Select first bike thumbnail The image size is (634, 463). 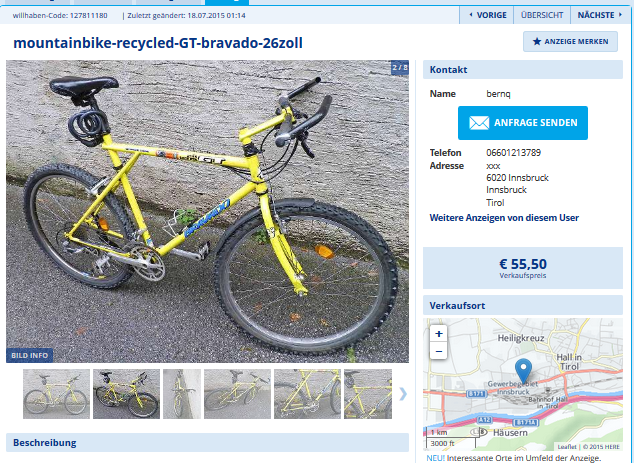[56, 394]
